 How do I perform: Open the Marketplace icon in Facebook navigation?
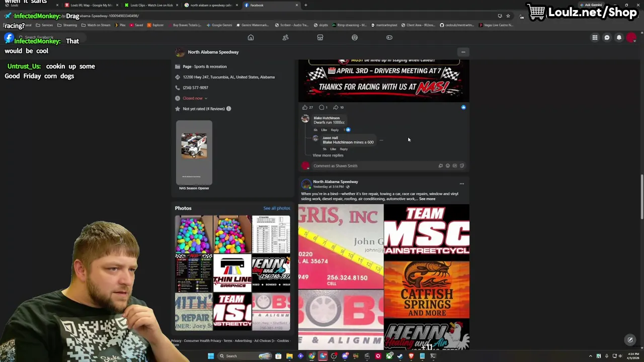[320, 37]
